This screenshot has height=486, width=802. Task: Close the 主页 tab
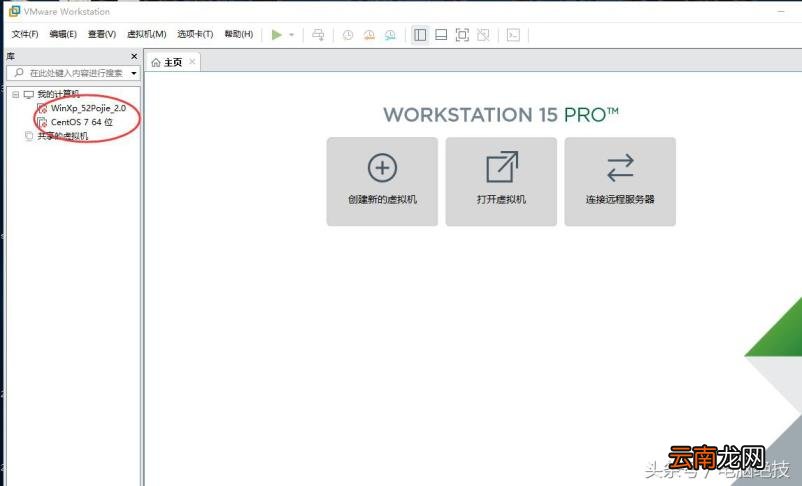tap(192, 62)
